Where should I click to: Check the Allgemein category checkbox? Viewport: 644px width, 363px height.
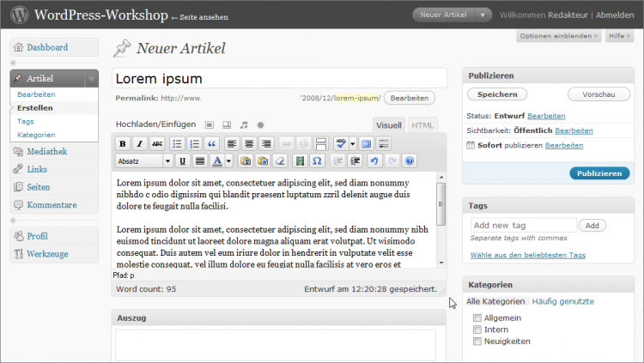pyautogui.click(x=477, y=318)
